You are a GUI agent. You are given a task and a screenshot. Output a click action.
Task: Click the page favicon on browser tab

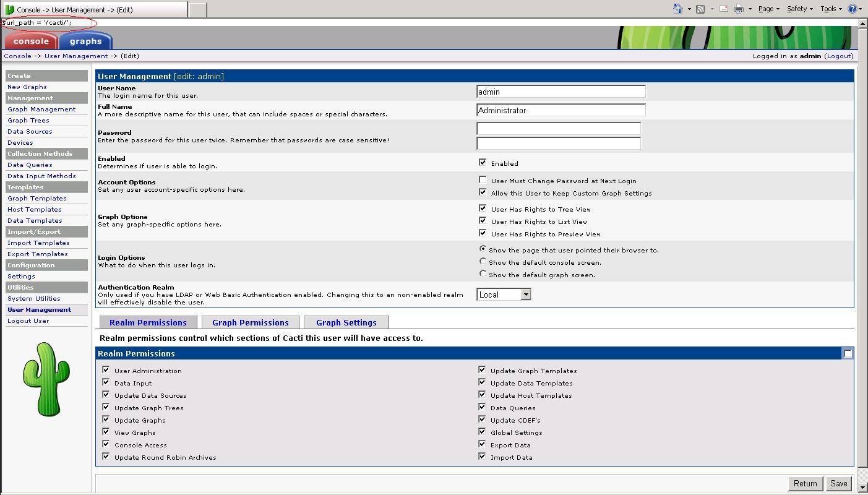tap(9, 9)
